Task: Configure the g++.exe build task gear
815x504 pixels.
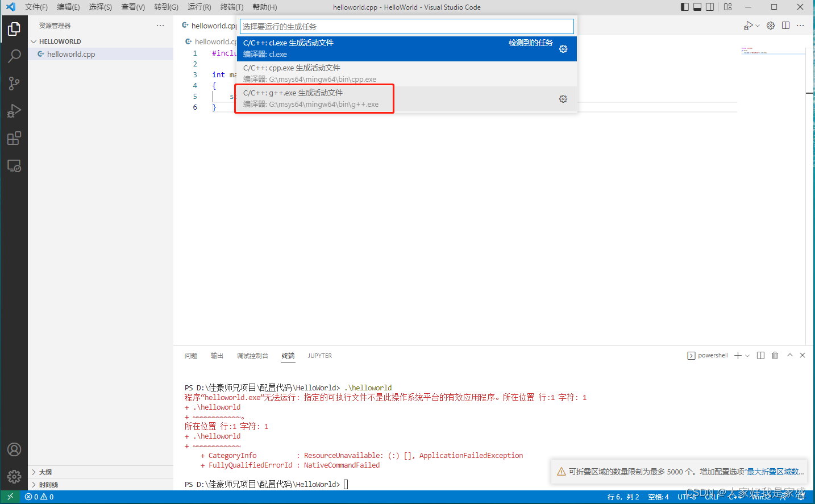Action: tap(563, 99)
